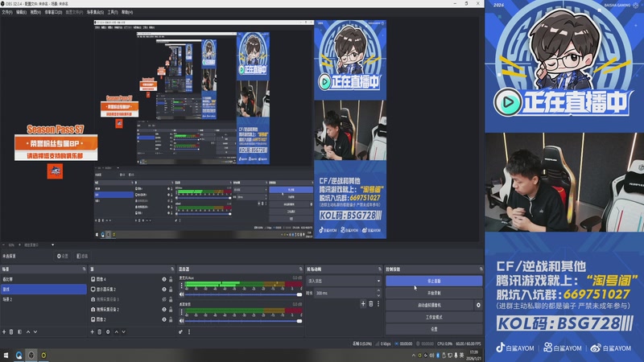Pop out the Scene Transitions dock icon
Screen dimensions: 644x362
point(380,269)
